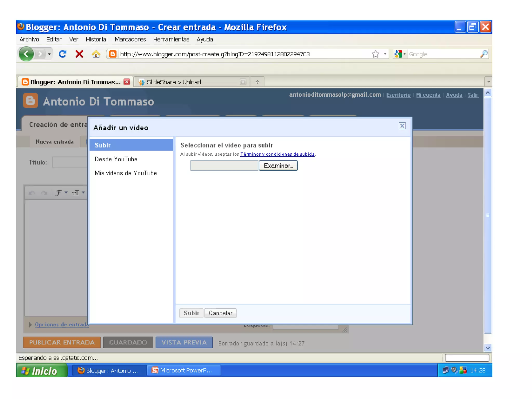The height and width of the screenshot is (399, 532).
Task: Open the Marcadores menu
Action: click(x=130, y=39)
